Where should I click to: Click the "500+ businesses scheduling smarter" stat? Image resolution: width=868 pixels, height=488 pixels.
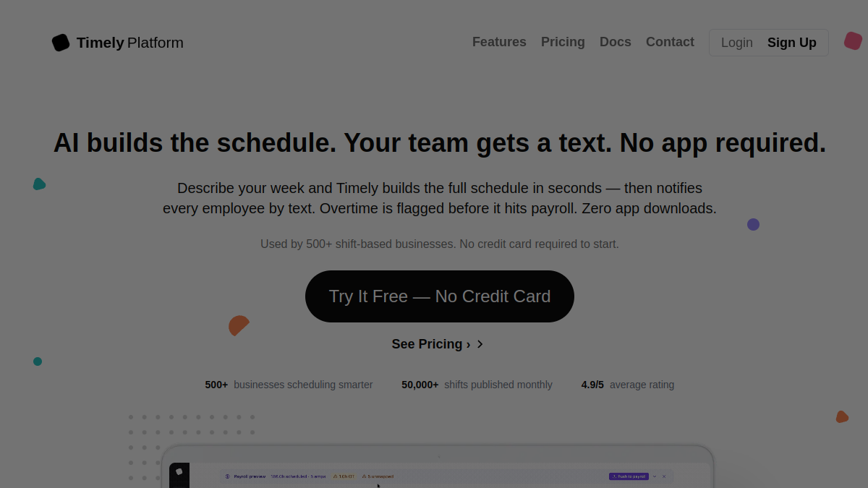click(x=289, y=385)
